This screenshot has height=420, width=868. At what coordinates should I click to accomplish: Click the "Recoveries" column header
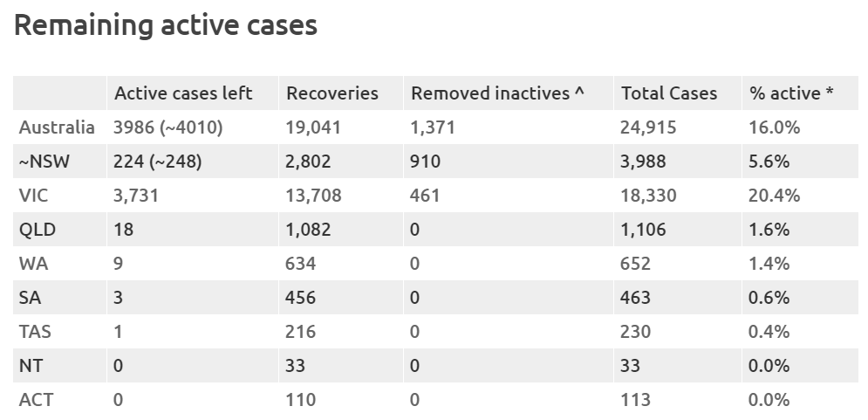pyautogui.click(x=332, y=93)
